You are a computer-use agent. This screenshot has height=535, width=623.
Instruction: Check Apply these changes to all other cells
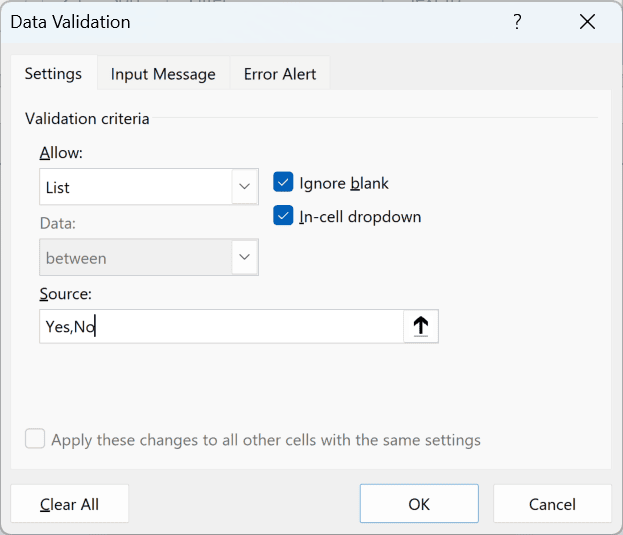pos(35,438)
